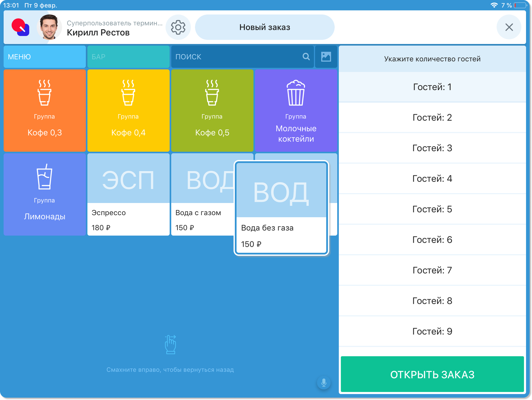Expand the Кофе 0,5 group

tap(212, 110)
